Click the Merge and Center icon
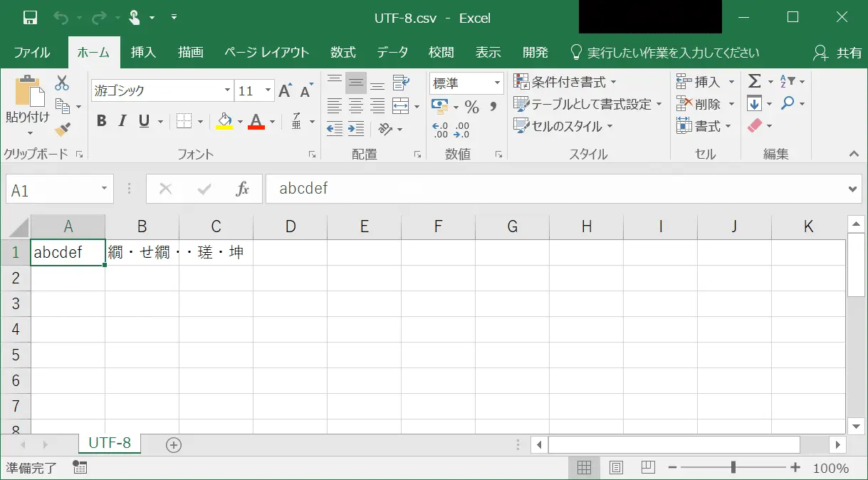868x480 pixels. coord(401,106)
